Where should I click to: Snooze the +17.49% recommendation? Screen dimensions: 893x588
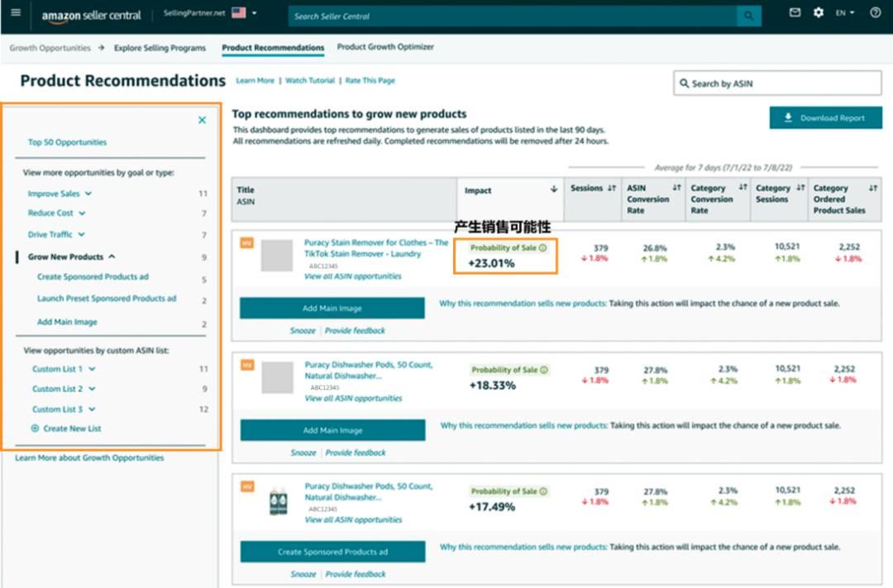point(303,574)
